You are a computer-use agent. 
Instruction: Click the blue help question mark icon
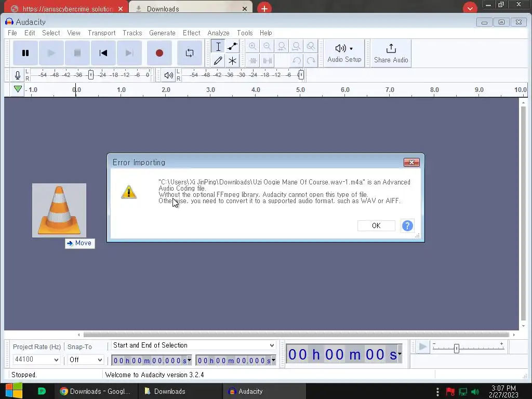click(407, 225)
